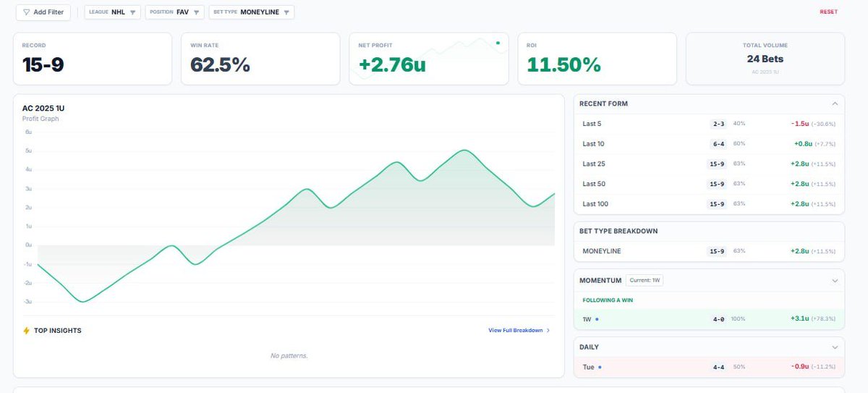Click the 2-3 record badge in Last 5
Viewport: 868px width, 393px height.
(719, 124)
